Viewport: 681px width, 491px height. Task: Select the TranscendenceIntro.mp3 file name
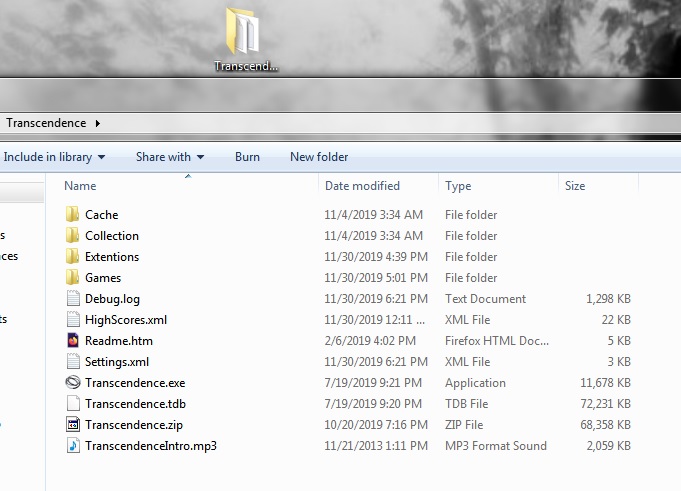click(151, 446)
